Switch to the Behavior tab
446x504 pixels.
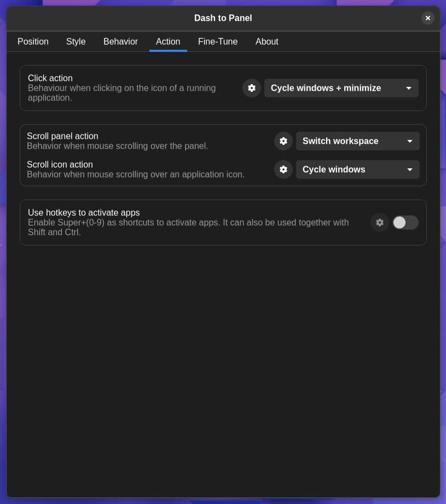click(x=121, y=42)
